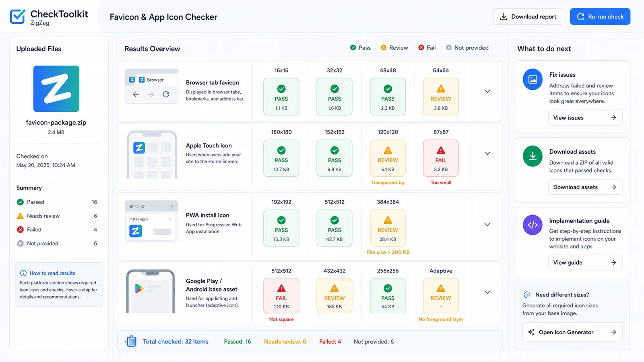Click the Fail legend icon
Viewport: 644px width, 362px height.
421,47
